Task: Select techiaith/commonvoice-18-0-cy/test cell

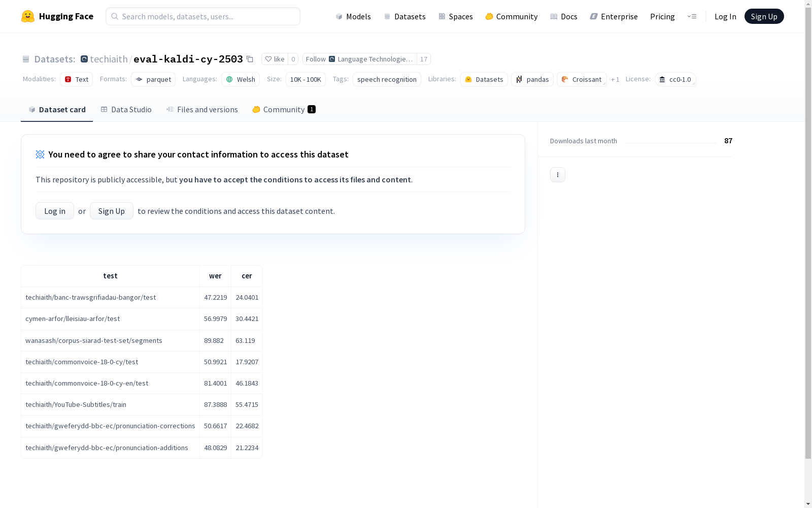Action: tap(110, 362)
